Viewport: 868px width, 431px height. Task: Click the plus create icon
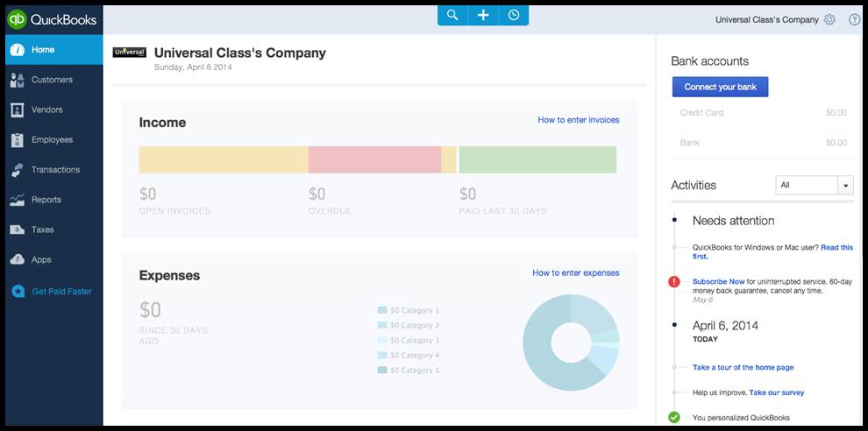click(483, 16)
